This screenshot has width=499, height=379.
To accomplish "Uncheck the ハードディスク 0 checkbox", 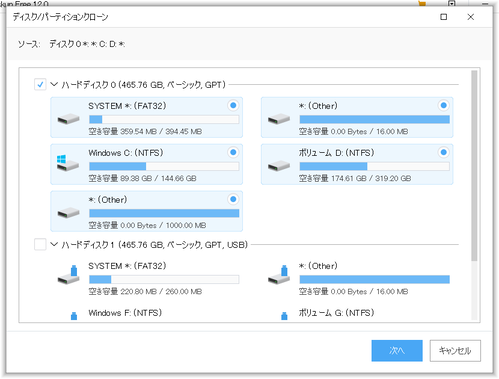I will click(40, 85).
